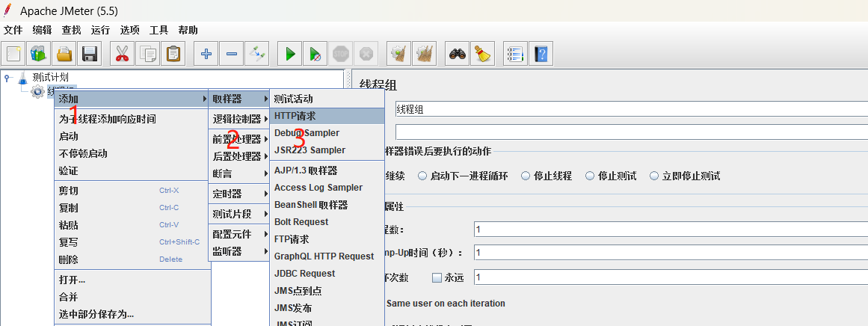Expand the 配置元件 submenu
Screen dimensions: 868x326
[238, 234]
